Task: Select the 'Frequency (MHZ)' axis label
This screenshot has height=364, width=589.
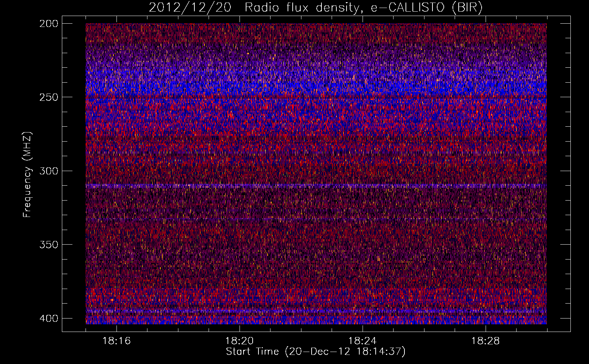Action: pyautogui.click(x=27, y=174)
